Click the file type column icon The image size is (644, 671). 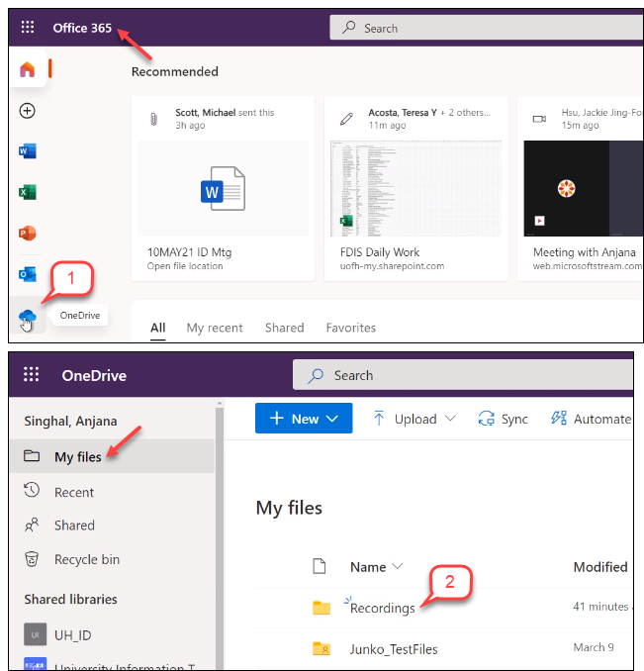click(x=320, y=566)
